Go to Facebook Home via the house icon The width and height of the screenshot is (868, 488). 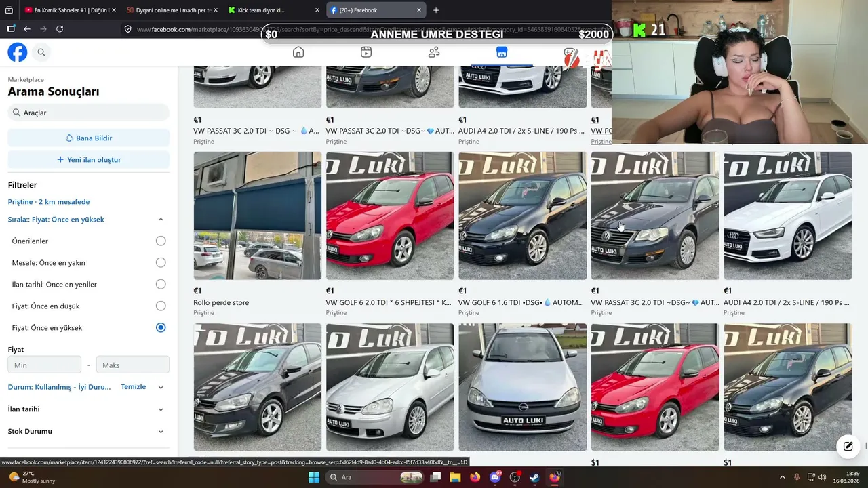[x=298, y=52]
